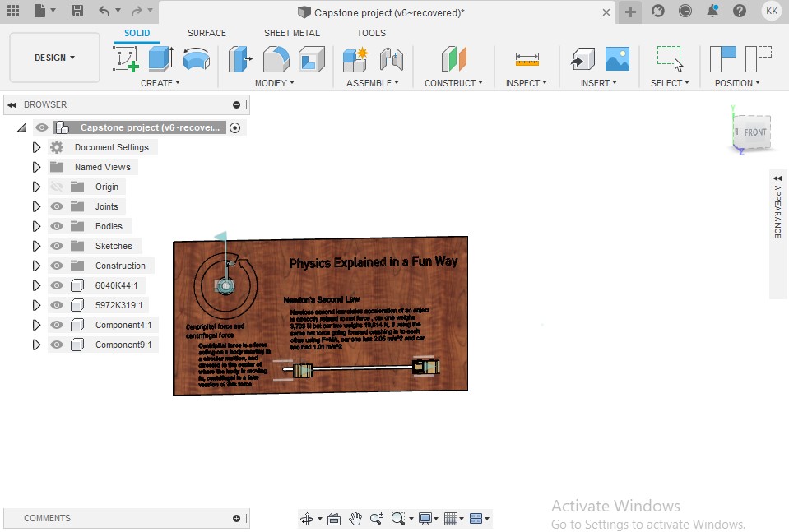Hide Component4:1 using its eye icon

[x=57, y=325]
